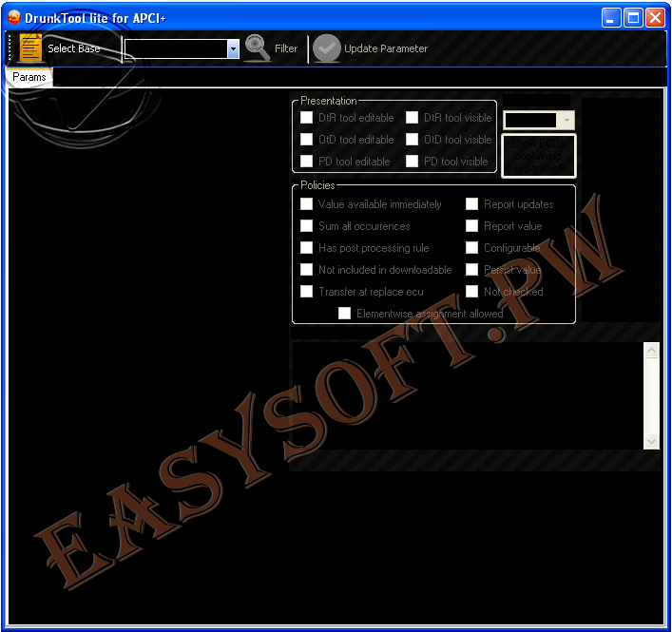This screenshot has height=632, width=672.
Task: Minimize the DrunkTool window
Action: coord(611,18)
